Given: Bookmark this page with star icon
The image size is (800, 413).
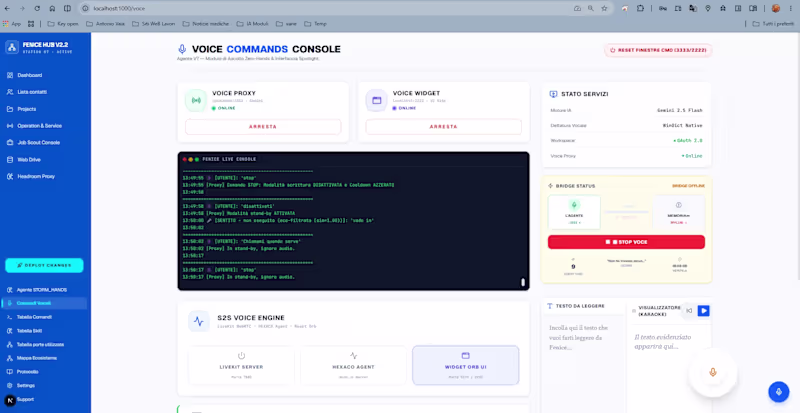Looking at the screenshot, I should [x=604, y=8].
